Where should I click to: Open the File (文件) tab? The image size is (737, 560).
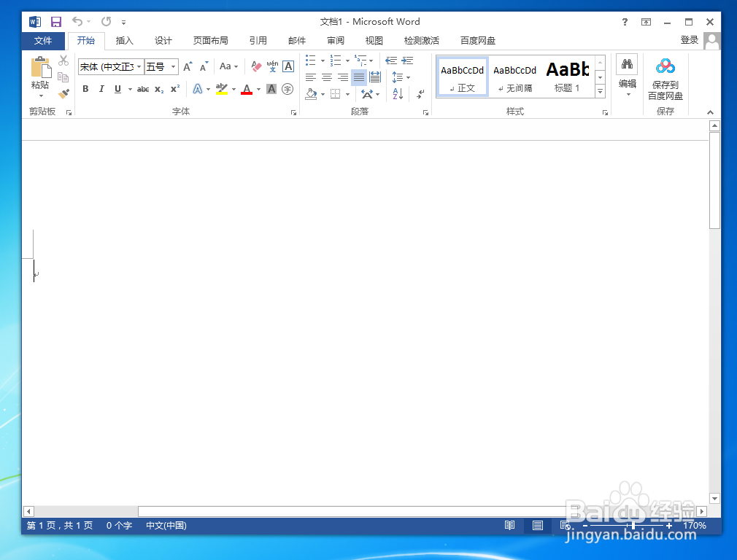[43, 41]
